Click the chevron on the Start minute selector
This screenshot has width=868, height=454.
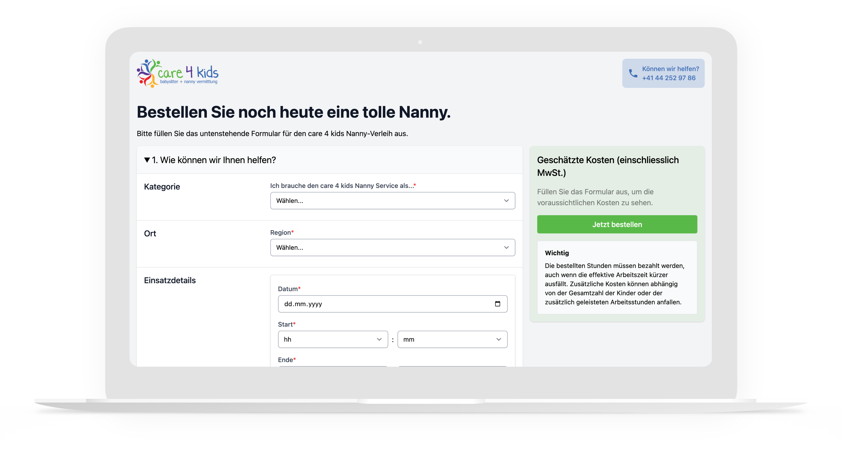pos(499,340)
